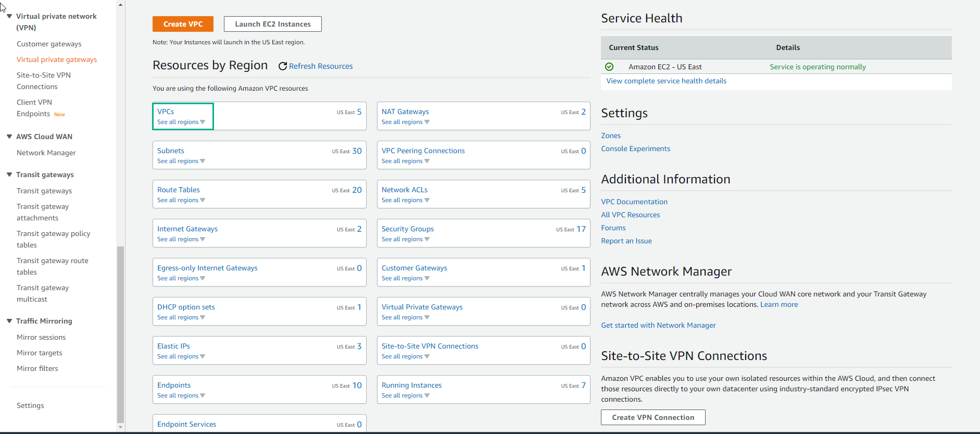Click Amazon EC2 - US East status row
980x434 pixels.
click(x=776, y=67)
